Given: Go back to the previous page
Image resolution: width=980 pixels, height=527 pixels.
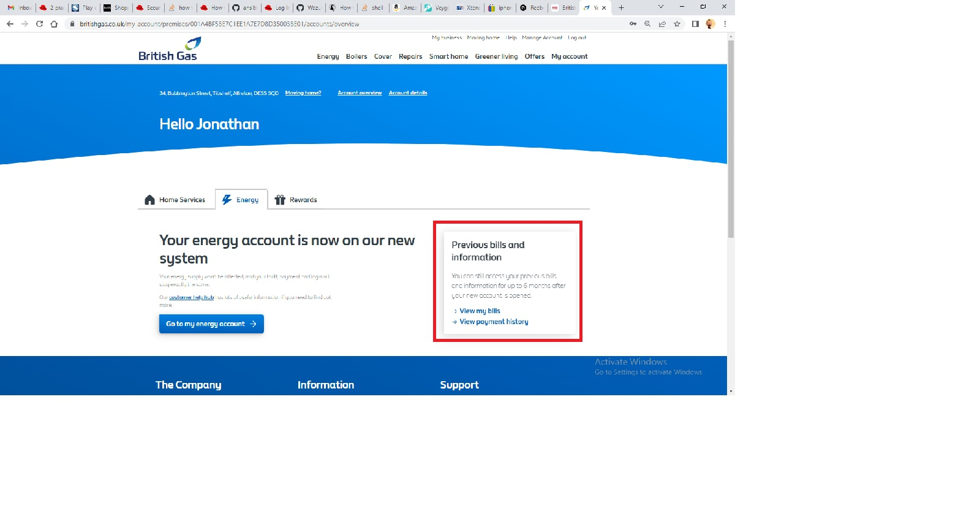Looking at the screenshot, I should click(x=10, y=24).
